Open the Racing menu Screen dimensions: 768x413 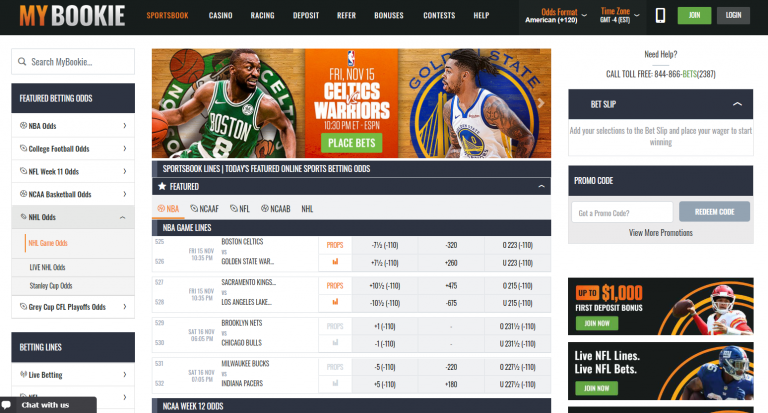[263, 16]
